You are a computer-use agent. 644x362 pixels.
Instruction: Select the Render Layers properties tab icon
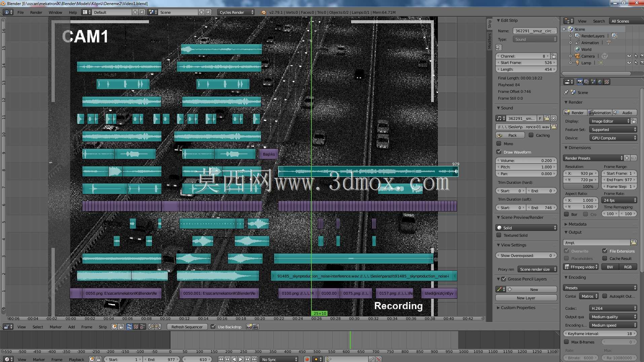point(586,82)
